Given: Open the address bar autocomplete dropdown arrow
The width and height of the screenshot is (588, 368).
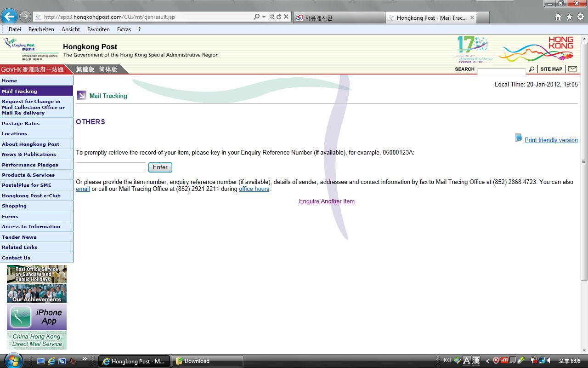Looking at the screenshot, I should coord(264,17).
